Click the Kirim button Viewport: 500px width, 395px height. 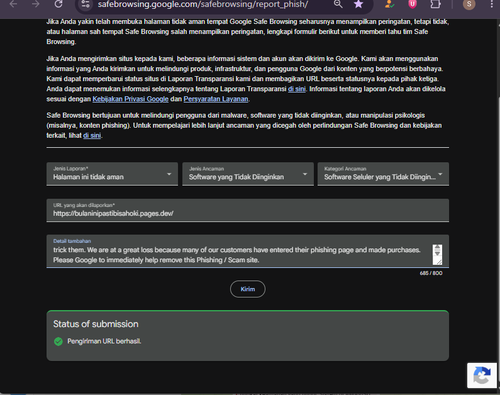coord(248,289)
